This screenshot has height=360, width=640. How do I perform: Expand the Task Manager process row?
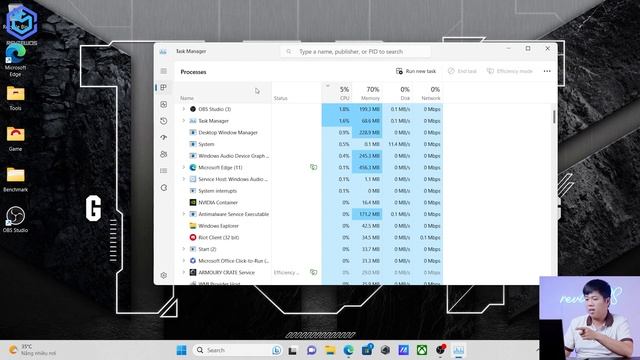[183, 121]
